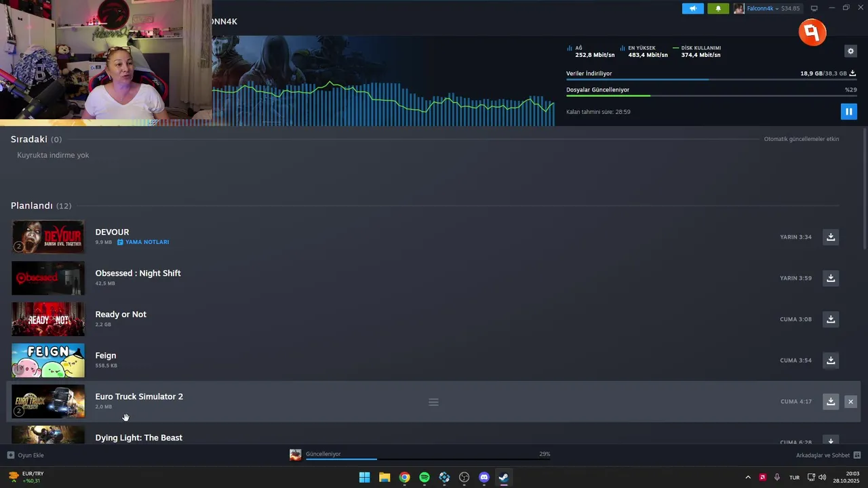Download Obsessed : Night Shift update now

click(831, 278)
